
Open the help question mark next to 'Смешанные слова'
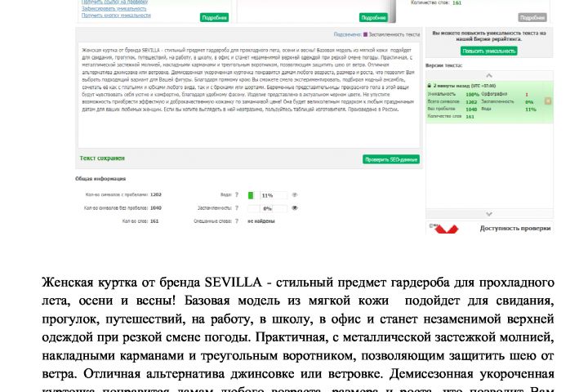tap(237, 221)
